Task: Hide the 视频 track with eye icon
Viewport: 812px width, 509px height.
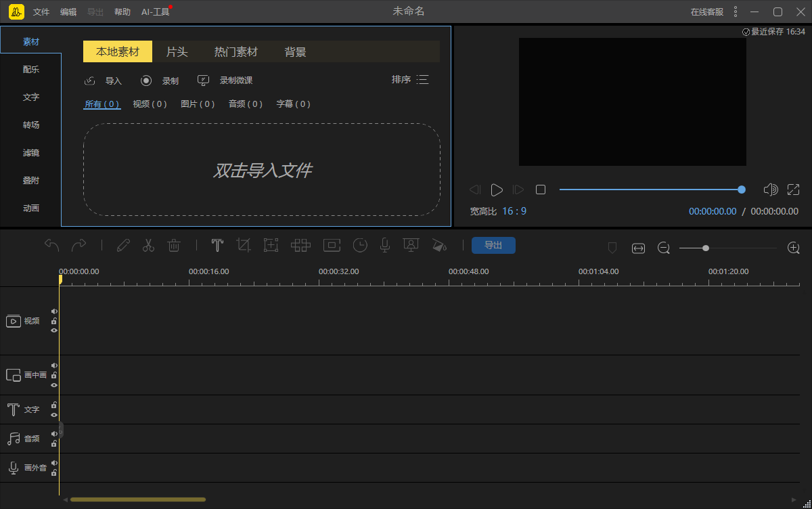Action: 54,330
